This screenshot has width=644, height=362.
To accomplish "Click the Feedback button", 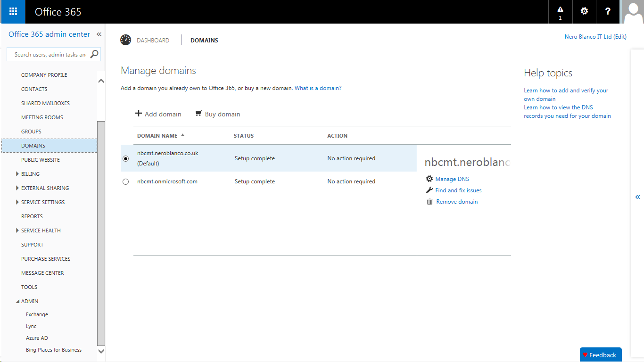I will (601, 355).
